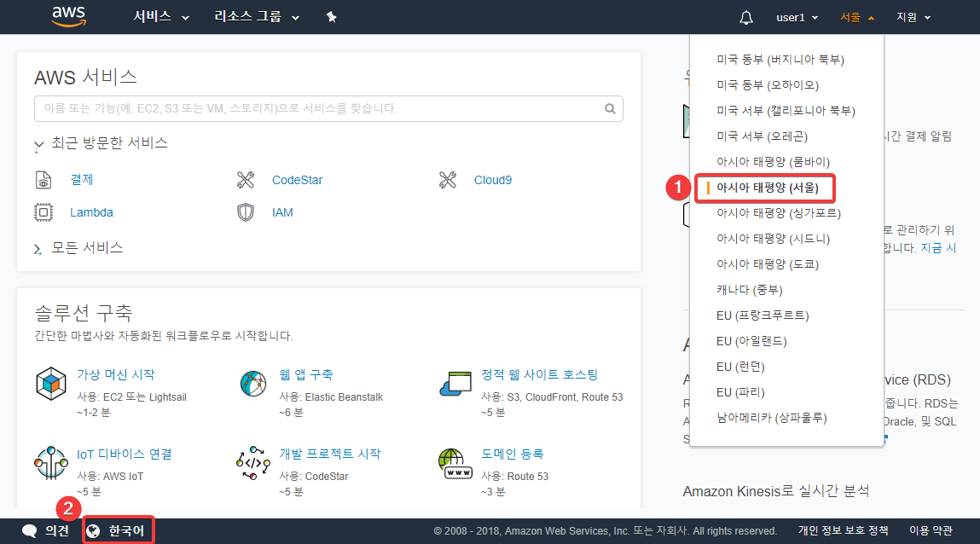Image resolution: width=980 pixels, height=544 pixels.
Task: Switch to region EU (런던)
Action: tap(740, 367)
